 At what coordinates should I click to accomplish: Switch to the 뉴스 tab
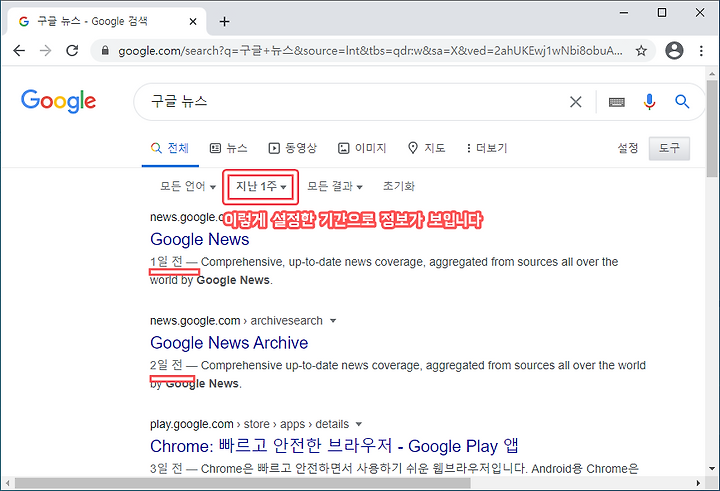(x=229, y=148)
